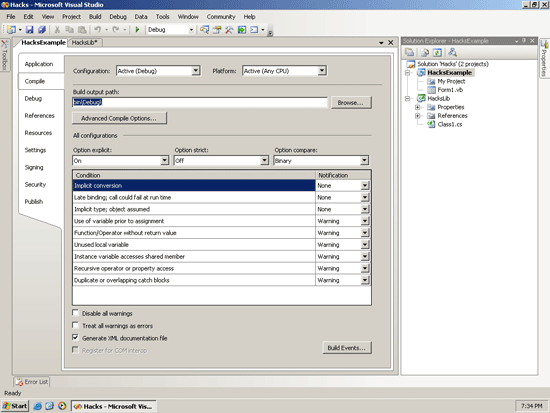Select Late binding condition row

point(194,197)
